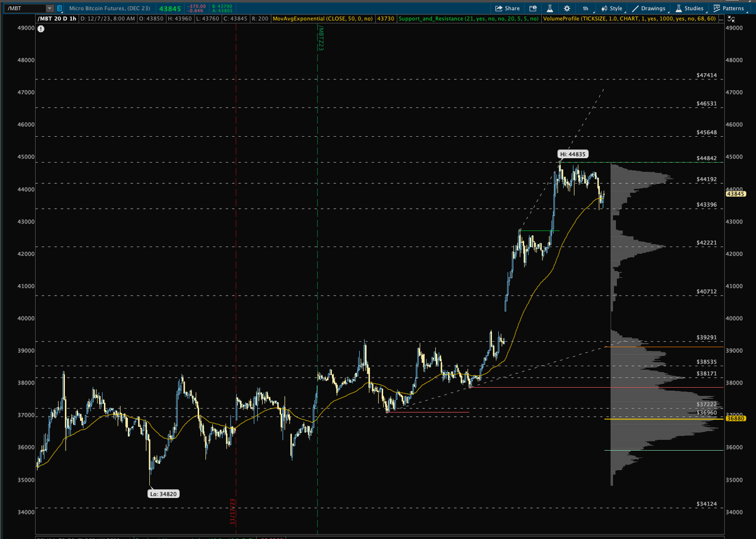Click the Share button

click(x=508, y=8)
